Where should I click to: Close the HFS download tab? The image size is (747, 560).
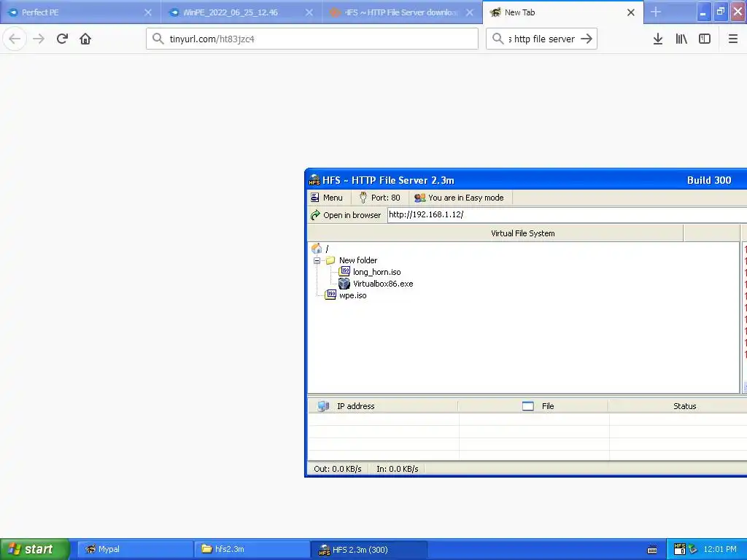pos(470,12)
